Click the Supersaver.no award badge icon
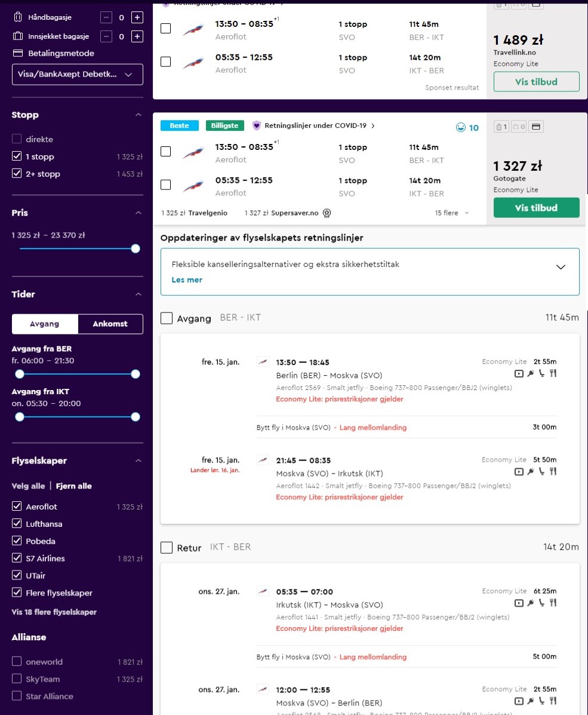 click(327, 213)
